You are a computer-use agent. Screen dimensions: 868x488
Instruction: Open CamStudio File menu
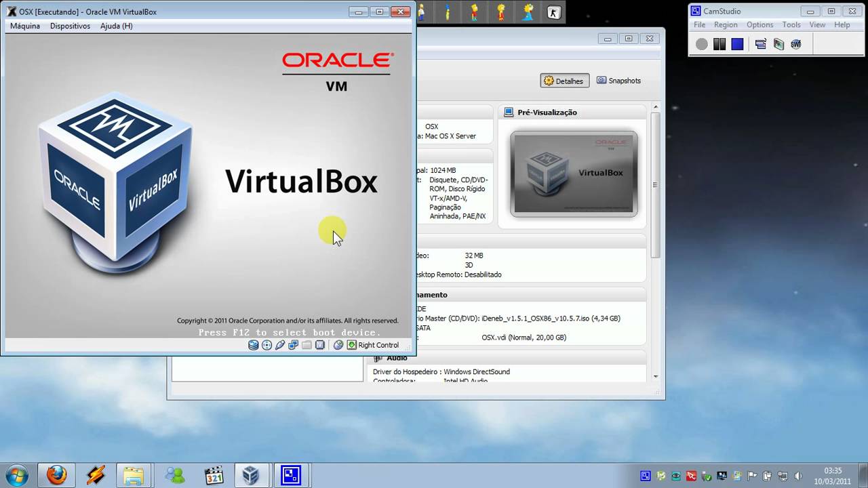click(699, 24)
